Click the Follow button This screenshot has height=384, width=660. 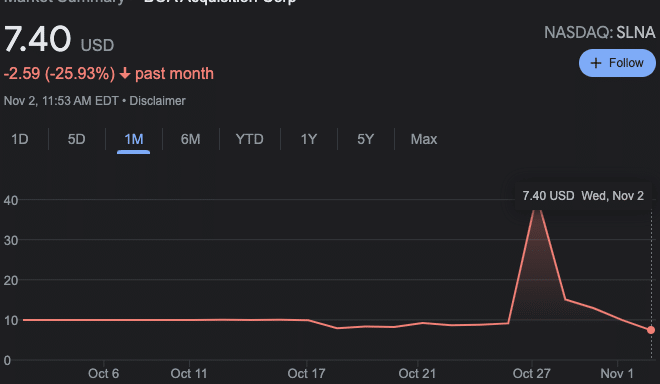[617, 63]
